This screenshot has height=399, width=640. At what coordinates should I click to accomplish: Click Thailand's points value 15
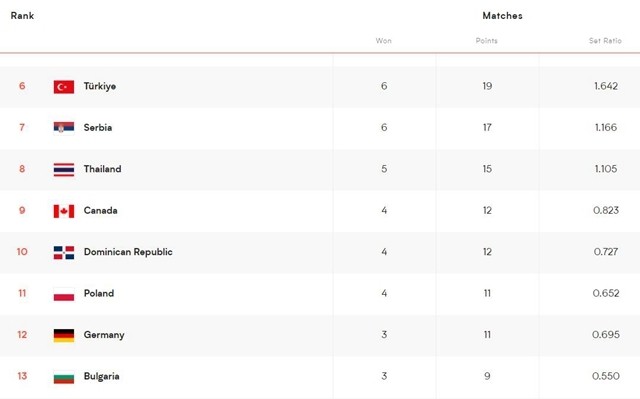(x=487, y=169)
